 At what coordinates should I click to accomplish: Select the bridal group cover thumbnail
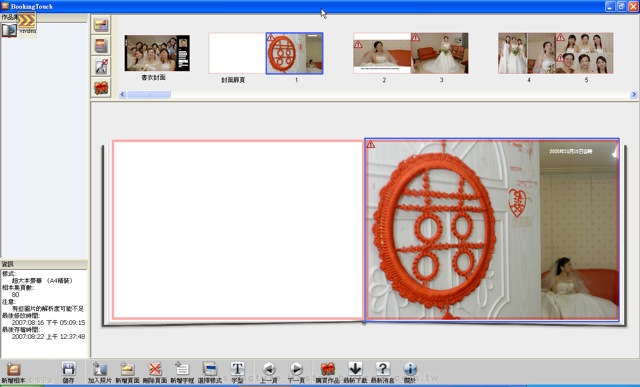pos(157,53)
